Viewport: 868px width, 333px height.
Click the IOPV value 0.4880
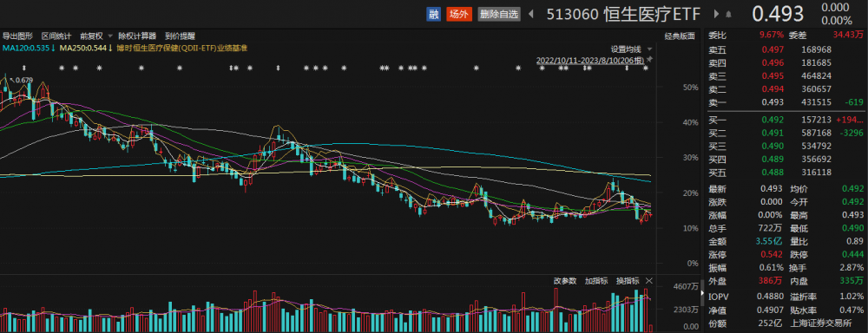coord(771,297)
